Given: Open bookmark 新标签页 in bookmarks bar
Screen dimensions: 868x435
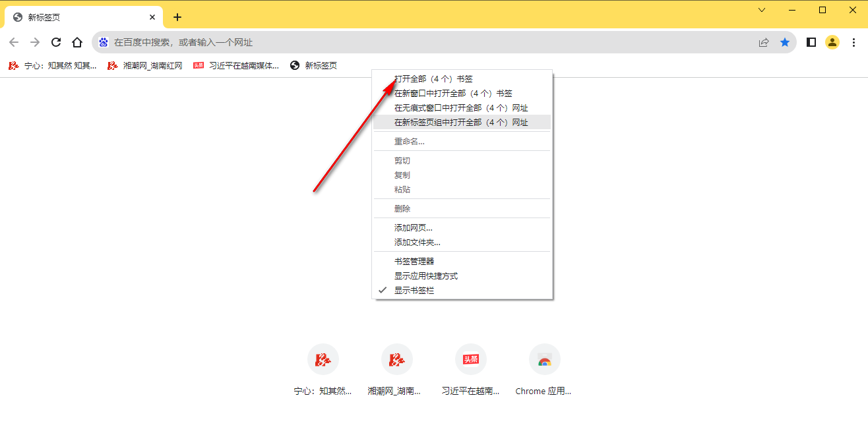Looking at the screenshot, I should pos(313,65).
